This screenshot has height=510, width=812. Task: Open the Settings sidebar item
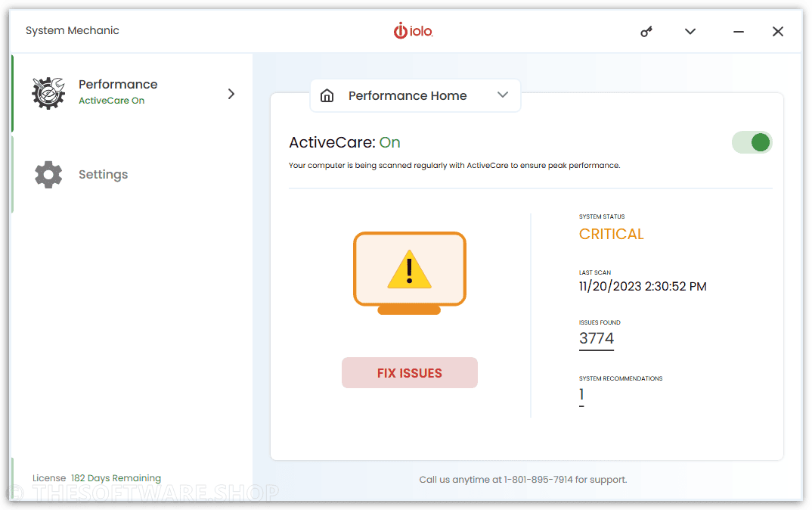(132, 174)
